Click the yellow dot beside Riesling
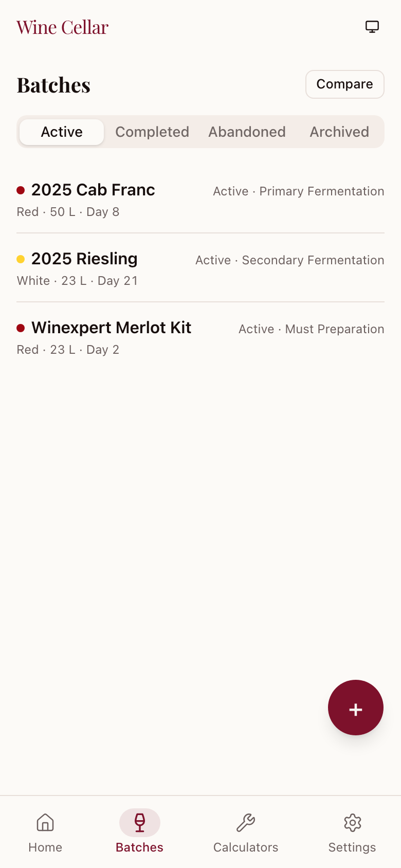Screen dimensions: 401x868 click(21, 259)
